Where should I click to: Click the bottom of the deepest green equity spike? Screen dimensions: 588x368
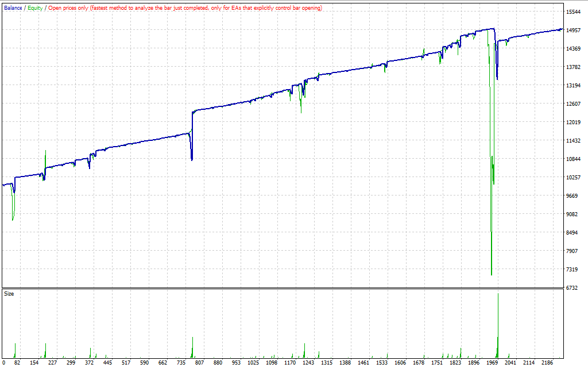[x=492, y=274]
